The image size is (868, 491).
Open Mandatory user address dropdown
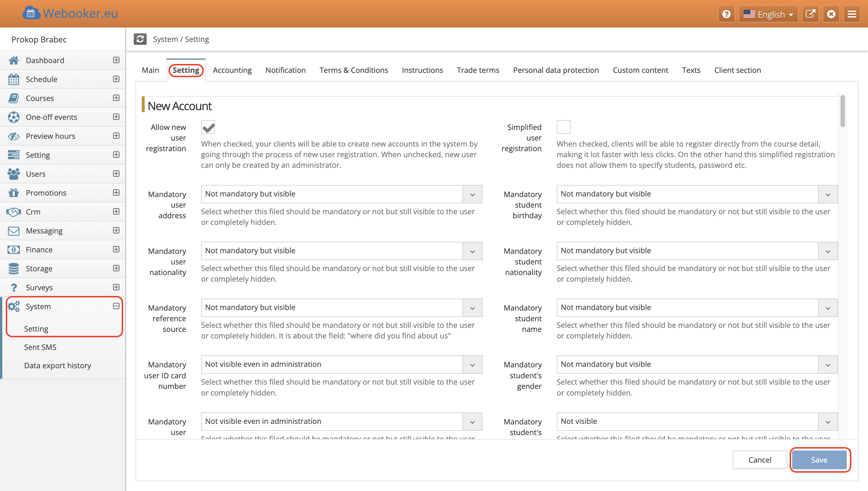pyautogui.click(x=341, y=194)
